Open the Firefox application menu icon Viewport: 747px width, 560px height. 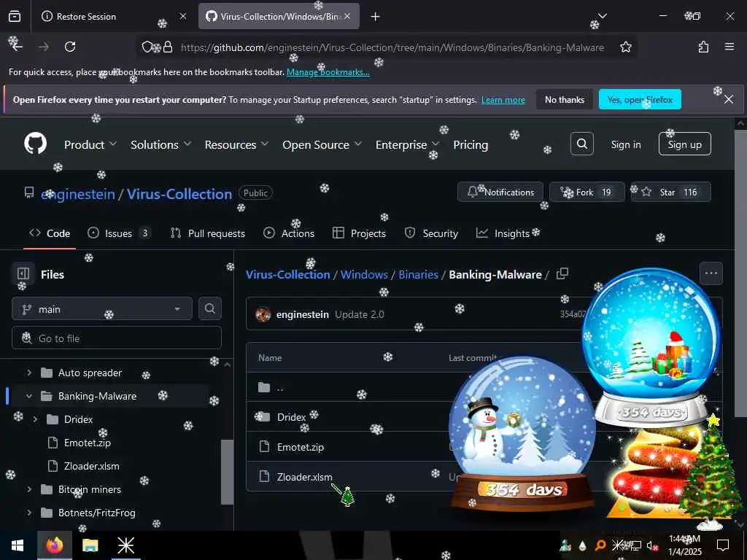pos(729,47)
